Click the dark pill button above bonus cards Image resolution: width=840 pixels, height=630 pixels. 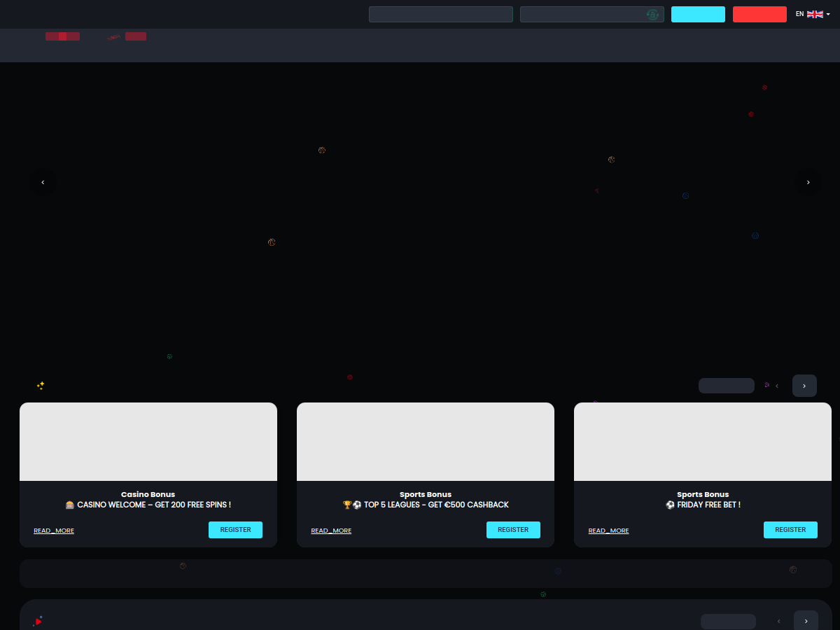coord(727,386)
